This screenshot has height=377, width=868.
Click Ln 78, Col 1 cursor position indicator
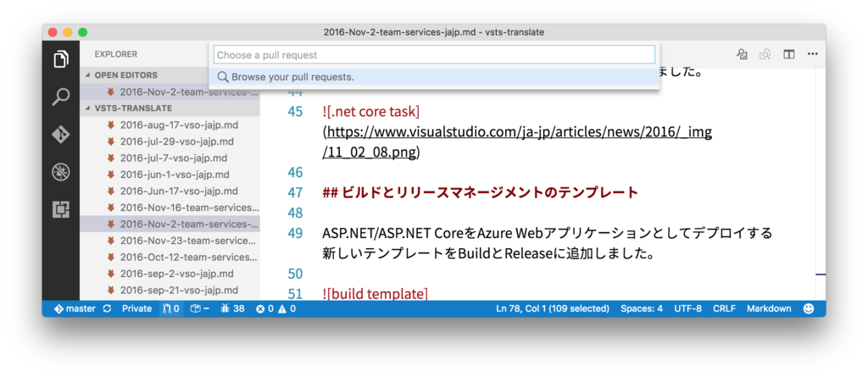(553, 308)
